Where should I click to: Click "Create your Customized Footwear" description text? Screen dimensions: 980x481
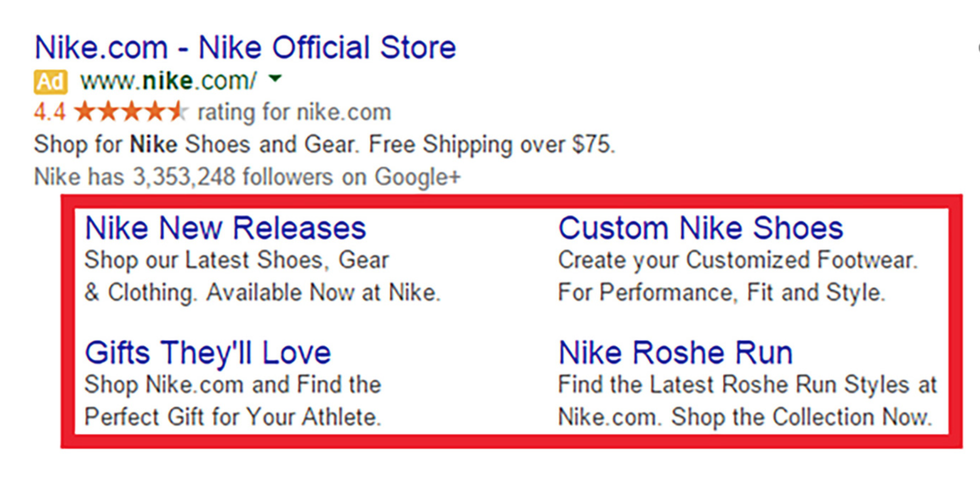(738, 260)
